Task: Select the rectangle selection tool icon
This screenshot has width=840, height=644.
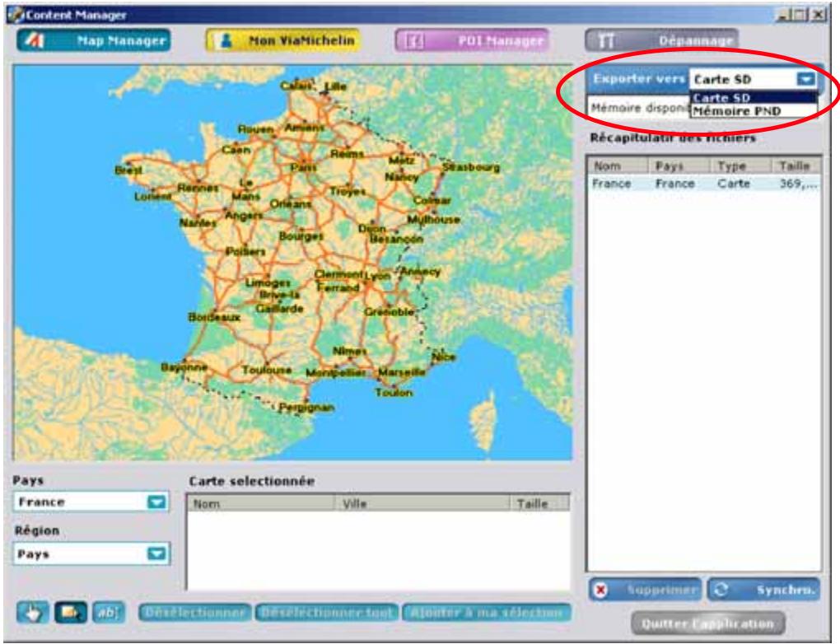Action: click(71, 612)
